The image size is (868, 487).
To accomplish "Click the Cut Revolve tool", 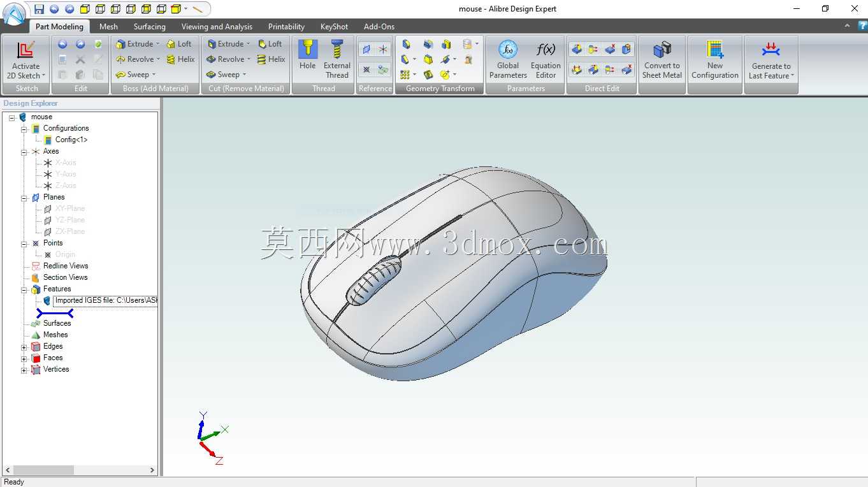I will pyautogui.click(x=226, y=59).
